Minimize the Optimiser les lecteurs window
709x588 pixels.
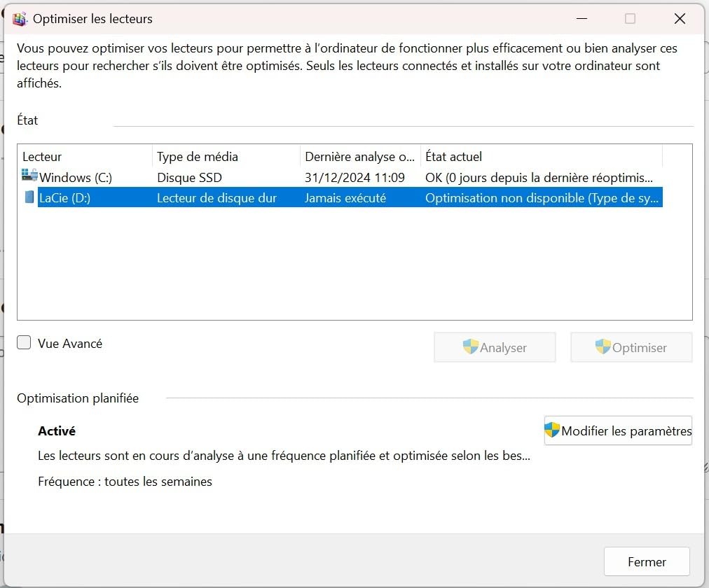pos(581,19)
